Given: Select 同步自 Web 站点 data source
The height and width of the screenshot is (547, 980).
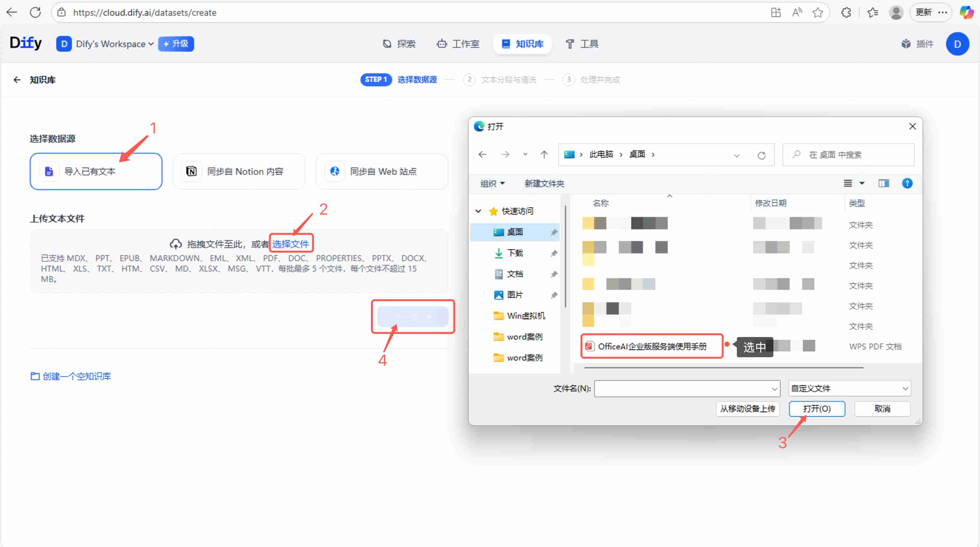Looking at the screenshot, I should click(x=382, y=171).
